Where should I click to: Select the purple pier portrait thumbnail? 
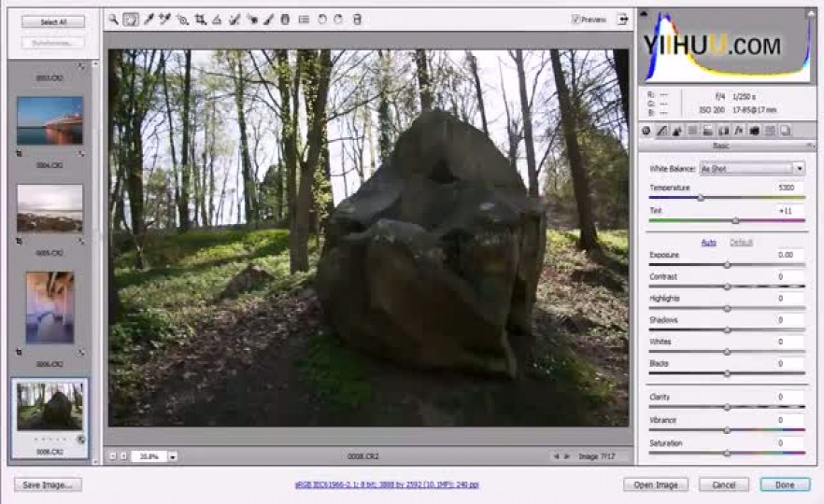click(x=50, y=307)
